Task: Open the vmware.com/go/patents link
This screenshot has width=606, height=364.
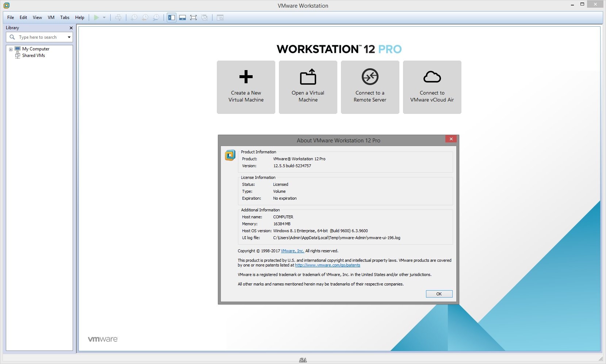Action: point(327,265)
